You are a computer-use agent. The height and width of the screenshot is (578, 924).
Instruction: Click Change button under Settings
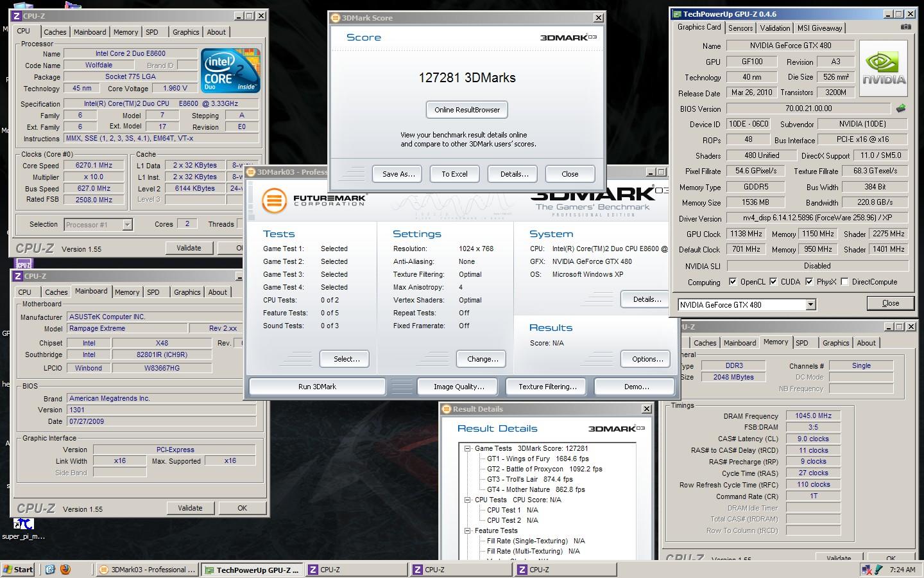(483, 359)
